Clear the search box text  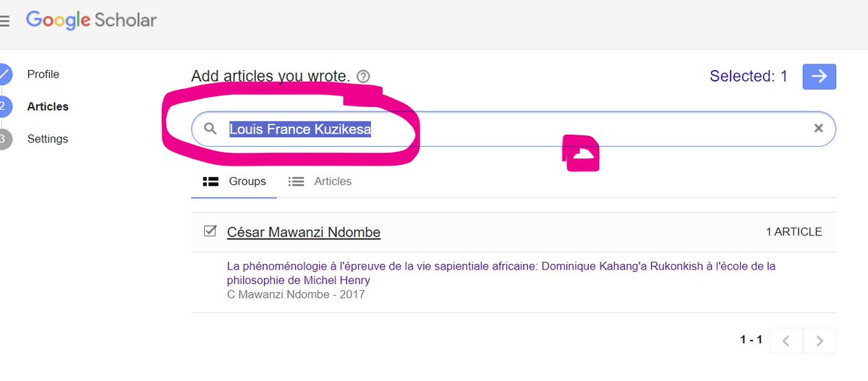(x=819, y=129)
